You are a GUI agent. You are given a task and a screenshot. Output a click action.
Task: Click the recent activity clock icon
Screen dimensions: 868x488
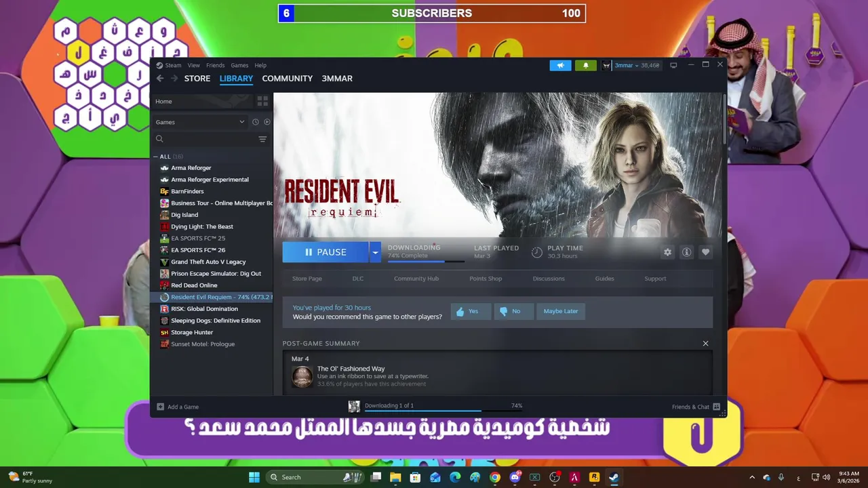click(x=256, y=122)
